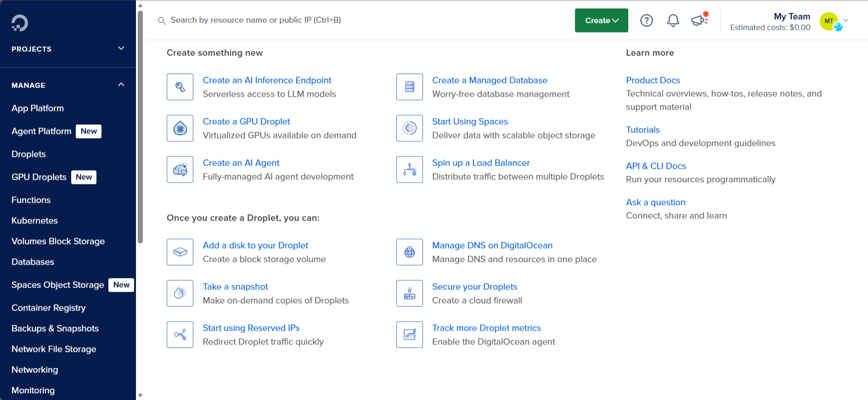
Task: Click the Load Balancer icon
Action: click(x=410, y=169)
